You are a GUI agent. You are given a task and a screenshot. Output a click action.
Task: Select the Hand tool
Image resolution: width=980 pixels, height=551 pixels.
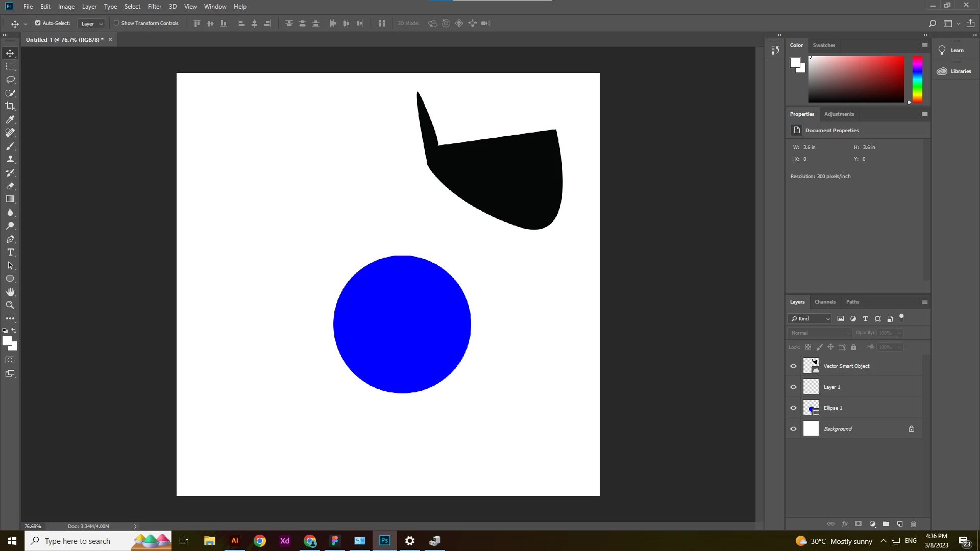click(10, 292)
